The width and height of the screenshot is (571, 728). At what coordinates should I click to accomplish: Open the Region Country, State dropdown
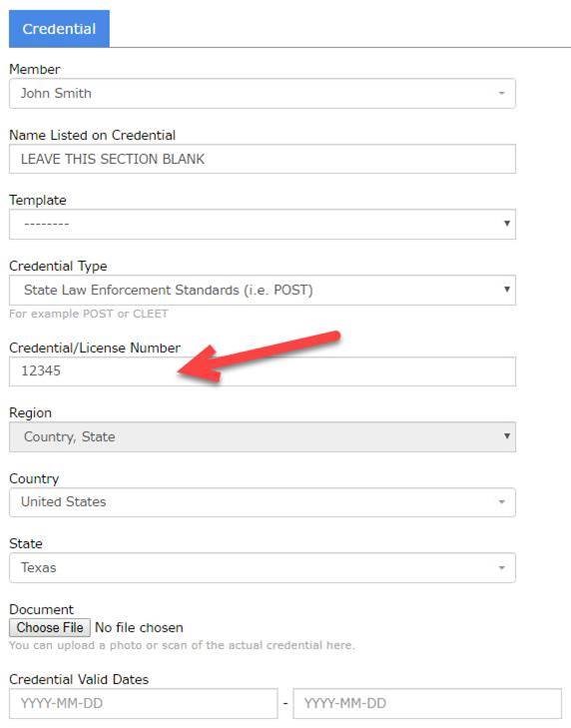coord(263,436)
